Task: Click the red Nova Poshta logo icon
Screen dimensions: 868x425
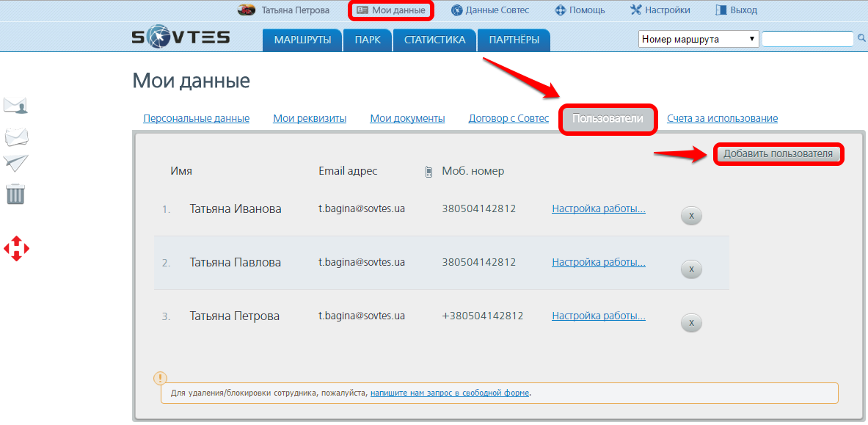Action: (16, 248)
